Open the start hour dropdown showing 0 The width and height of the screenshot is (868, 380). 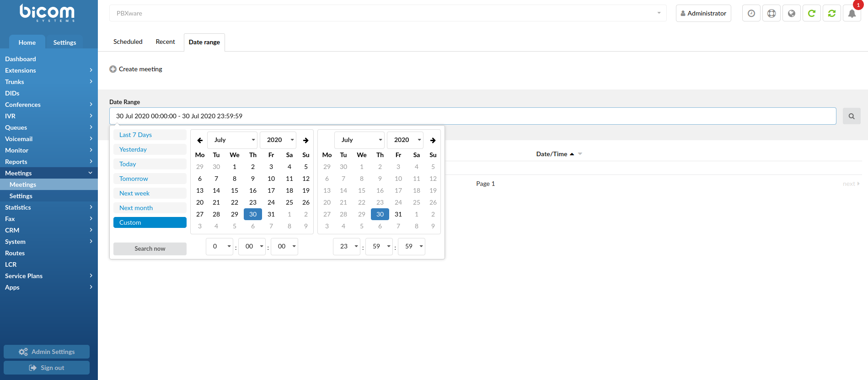coord(220,246)
